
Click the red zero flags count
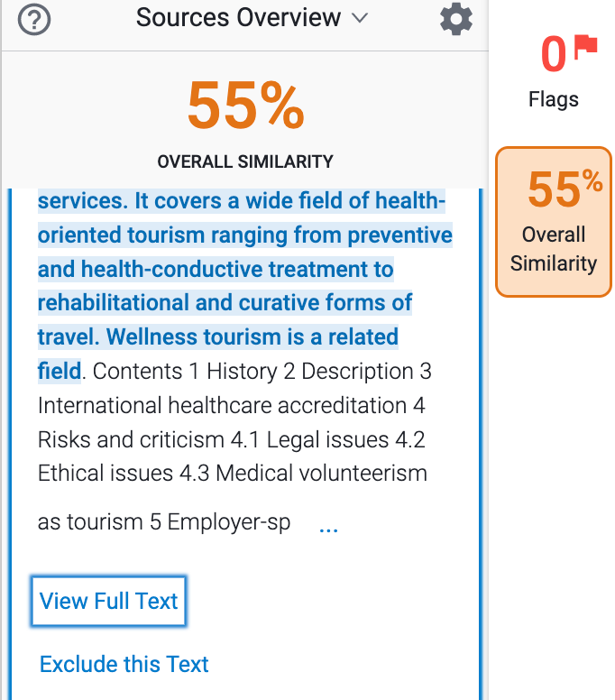(554, 54)
